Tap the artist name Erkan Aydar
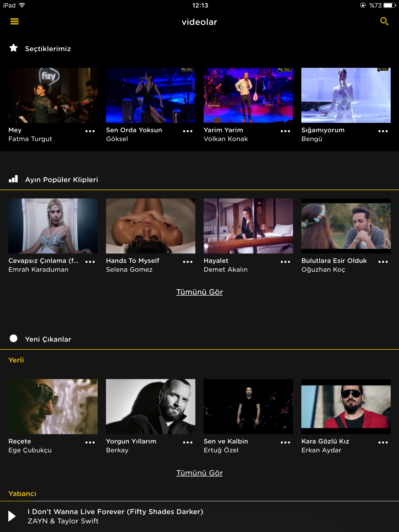399x532 pixels. click(321, 450)
